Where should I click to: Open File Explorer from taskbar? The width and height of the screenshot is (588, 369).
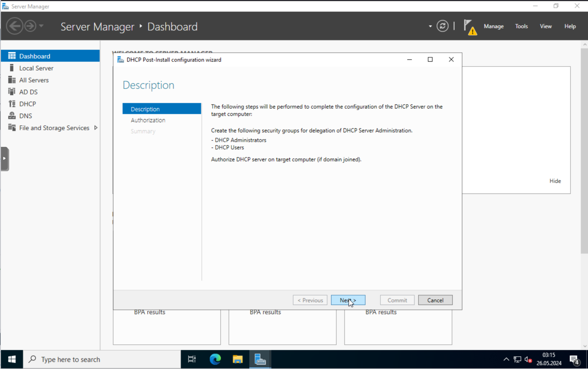[238, 359]
